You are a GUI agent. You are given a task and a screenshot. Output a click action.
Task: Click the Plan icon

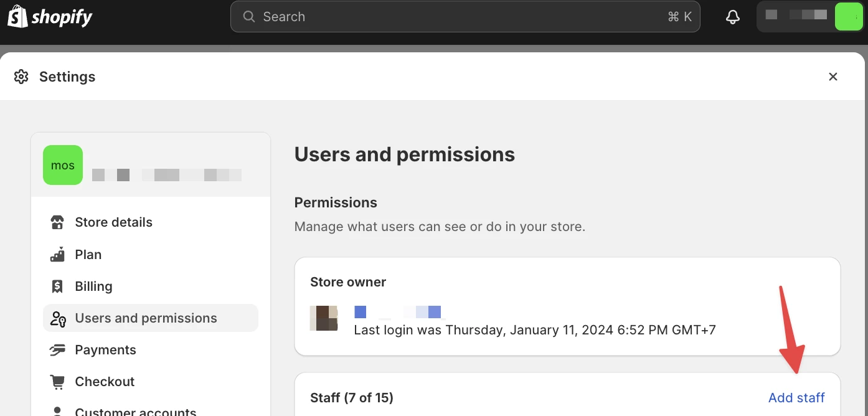pyautogui.click(x=57, y=255)
